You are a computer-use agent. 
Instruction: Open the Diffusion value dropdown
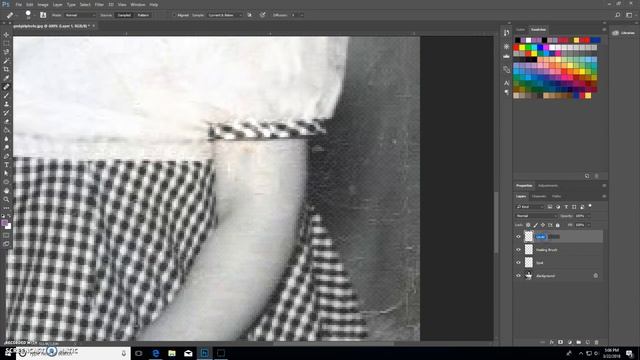[x=302, y=15]
